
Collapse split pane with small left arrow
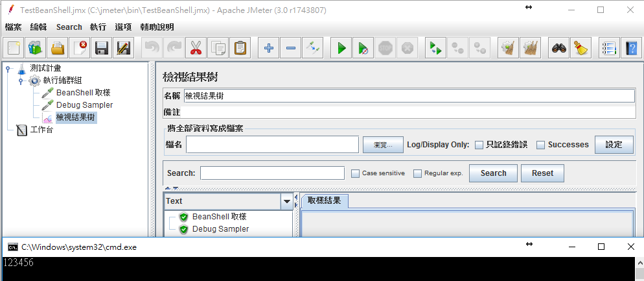pos(295,197)
